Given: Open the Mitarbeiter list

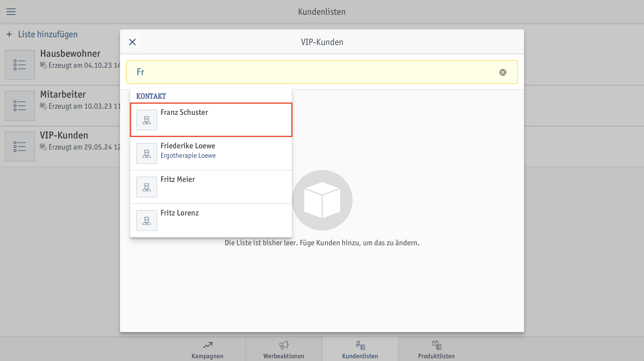Looking at the screenshot, I should click(x=60, y=106).
